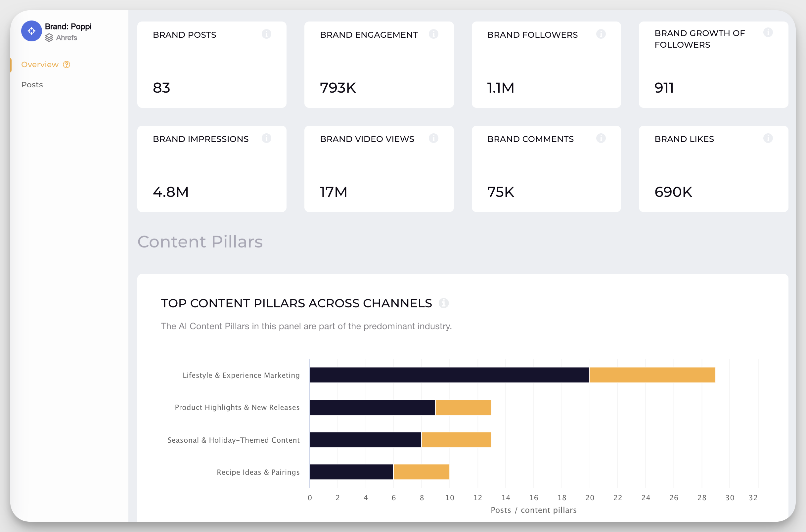Open the Brand Posts info icon

(266, 34)
